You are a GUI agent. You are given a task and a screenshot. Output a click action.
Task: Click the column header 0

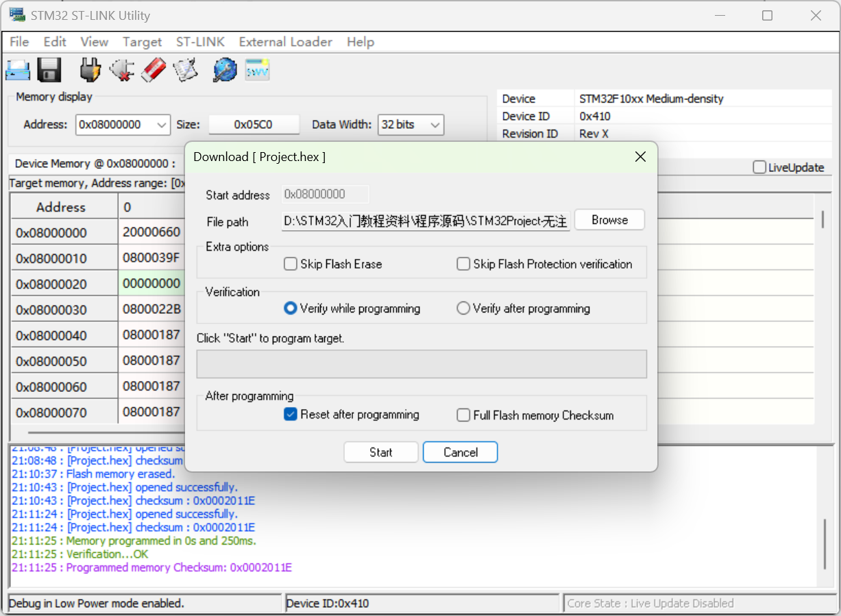(152, 207)
